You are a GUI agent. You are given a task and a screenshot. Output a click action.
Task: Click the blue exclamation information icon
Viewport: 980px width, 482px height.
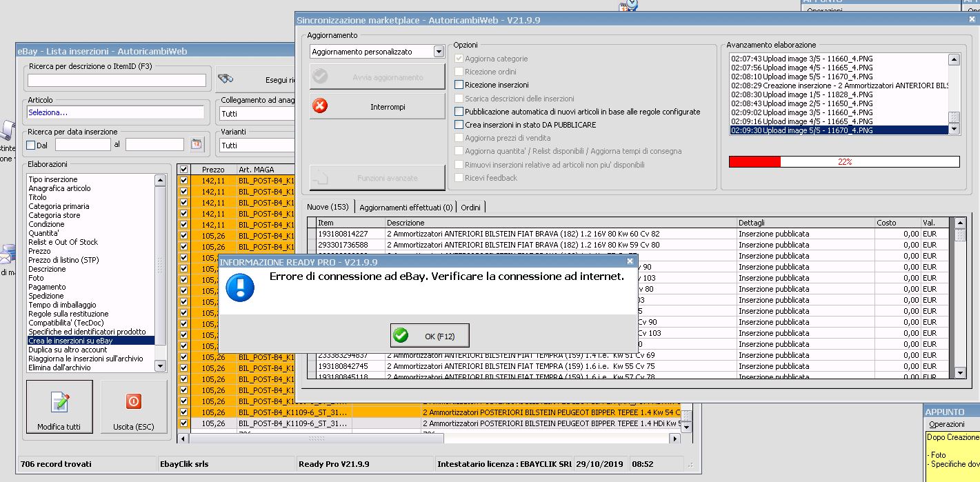[x=240, y=288]
